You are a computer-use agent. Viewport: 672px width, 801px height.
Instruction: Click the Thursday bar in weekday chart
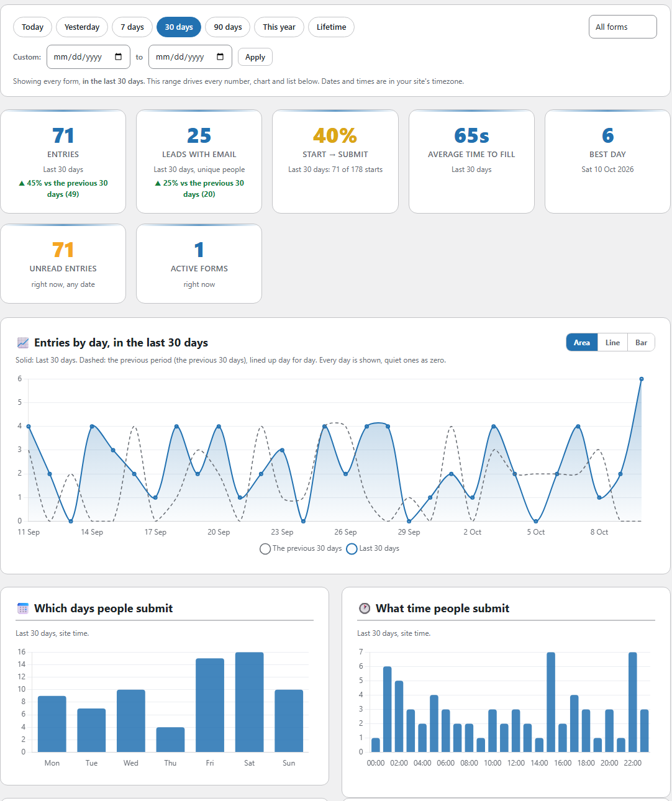click(170, 740)
